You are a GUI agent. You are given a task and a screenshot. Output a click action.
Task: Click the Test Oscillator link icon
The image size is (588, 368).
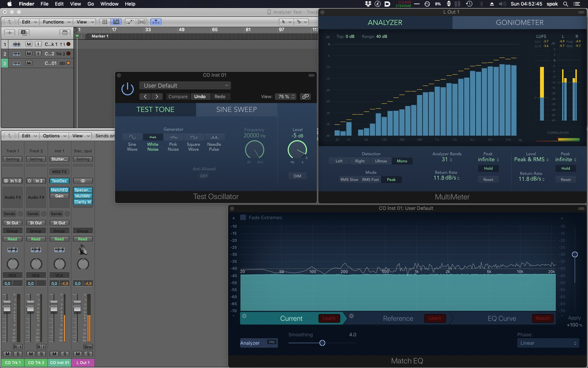(x=305, y=97)
